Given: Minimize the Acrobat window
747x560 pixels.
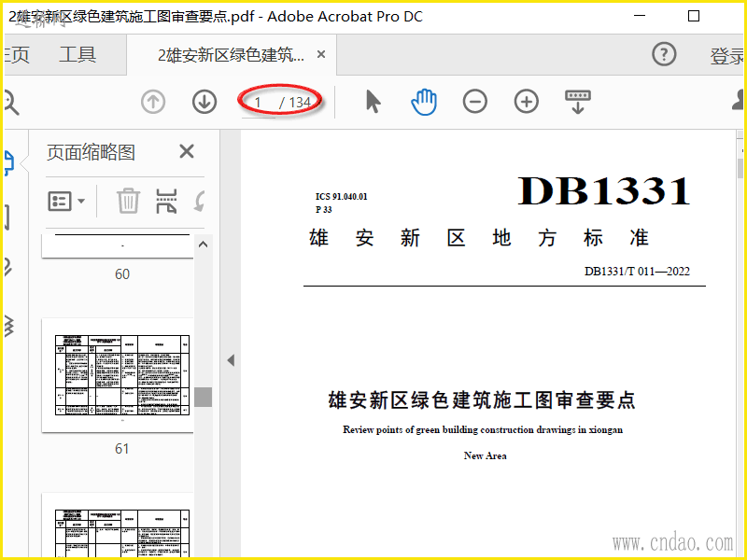Looking at the screenshot, I should (x=640, y=16).
